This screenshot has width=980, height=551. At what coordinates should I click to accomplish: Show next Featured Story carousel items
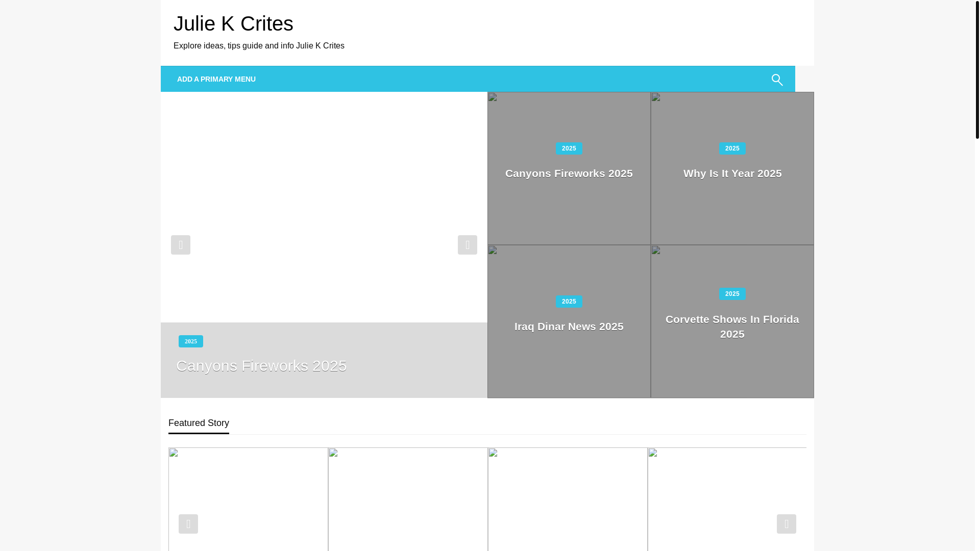point(787,524)
